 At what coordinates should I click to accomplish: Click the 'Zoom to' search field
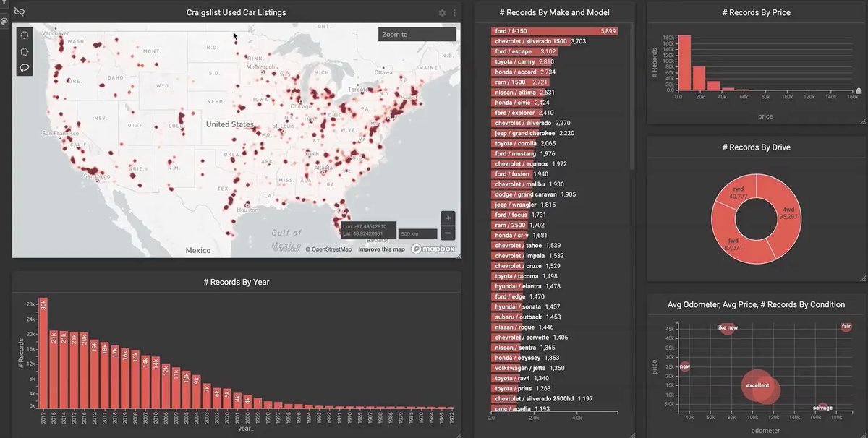pyautogui.click(x=417, y=35)
